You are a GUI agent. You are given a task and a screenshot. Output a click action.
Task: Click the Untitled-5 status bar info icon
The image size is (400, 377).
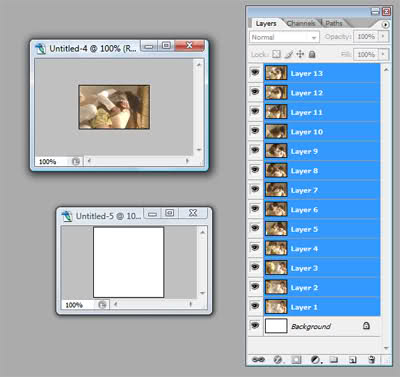click(103, 305)
